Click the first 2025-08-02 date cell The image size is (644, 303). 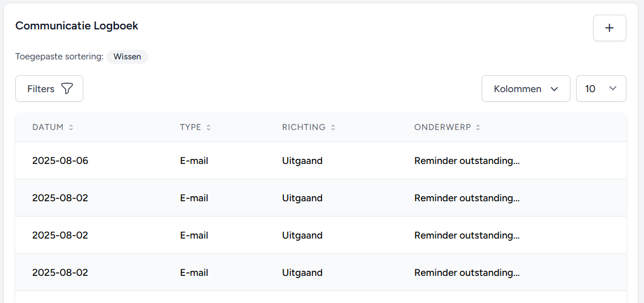coord(60,198)
